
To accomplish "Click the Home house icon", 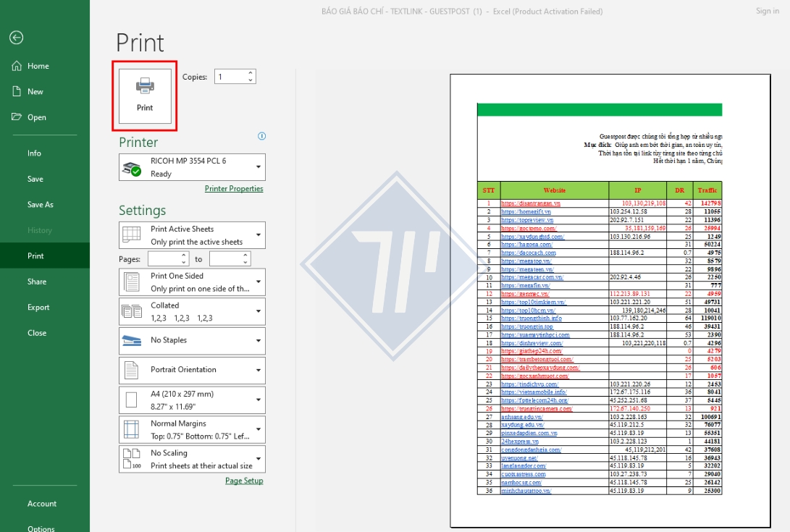I will pos(17,65).
